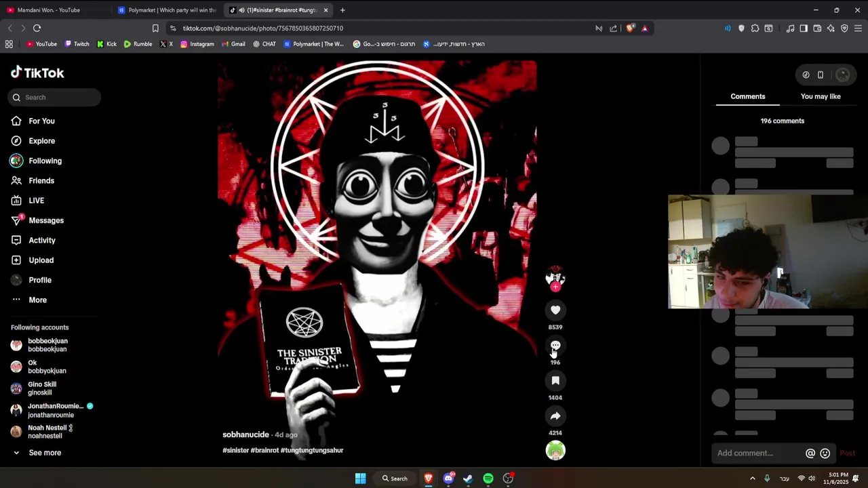Viewport: 868px width, 488px height.
Task: Open the emoji picker in comment box
Action: point(825,453)
